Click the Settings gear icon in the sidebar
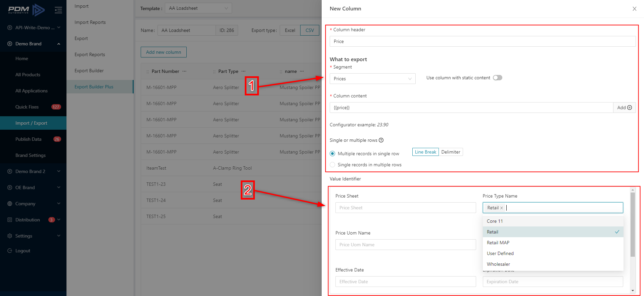Screen dimensions: 644x296 click(10, 236)
